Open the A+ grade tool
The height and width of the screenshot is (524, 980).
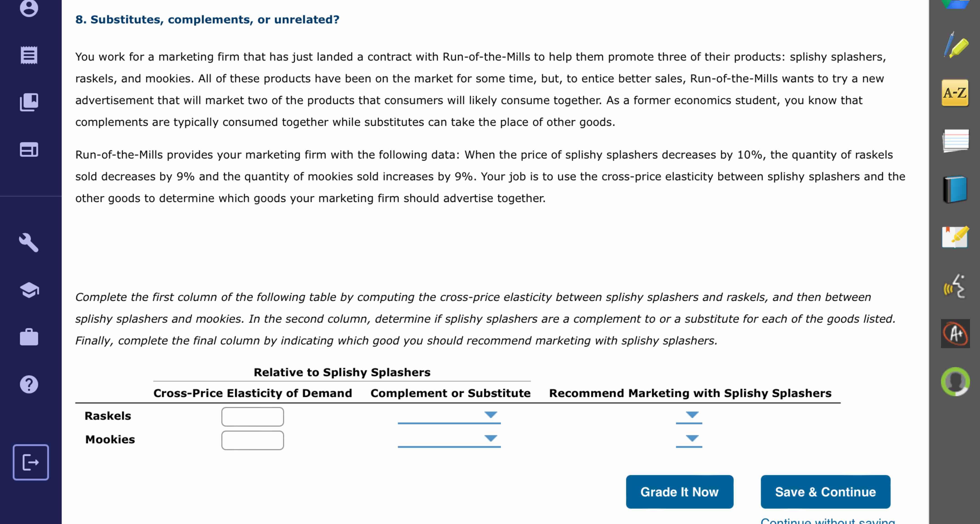click(955, 334)
